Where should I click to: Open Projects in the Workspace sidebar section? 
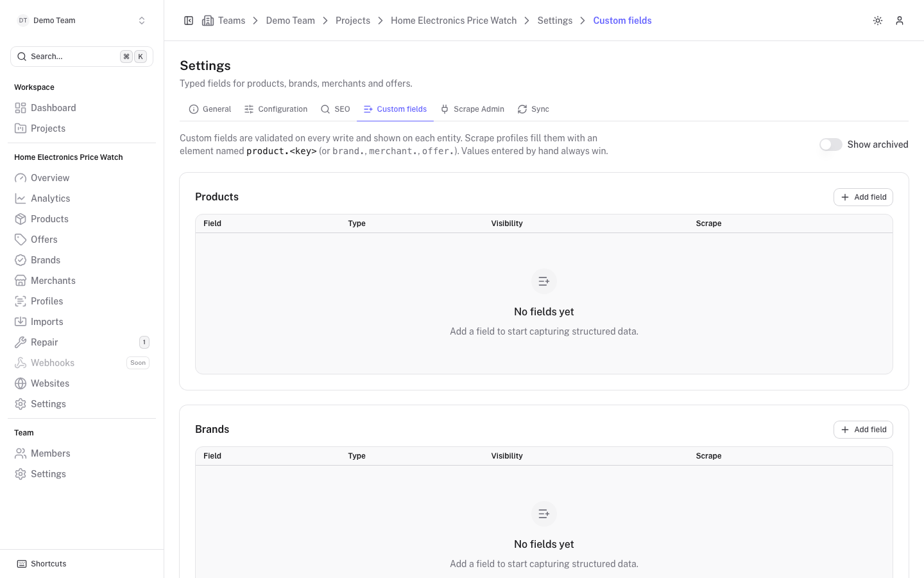(81, 128)
